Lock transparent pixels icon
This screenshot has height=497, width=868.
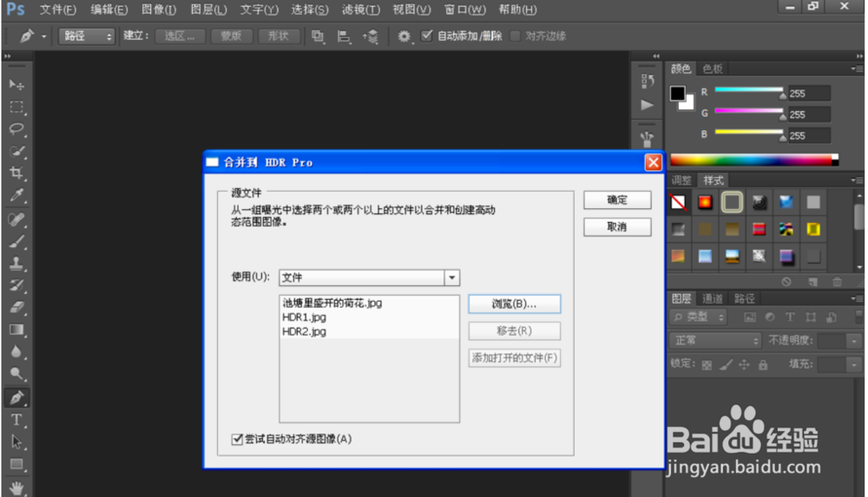707,364
